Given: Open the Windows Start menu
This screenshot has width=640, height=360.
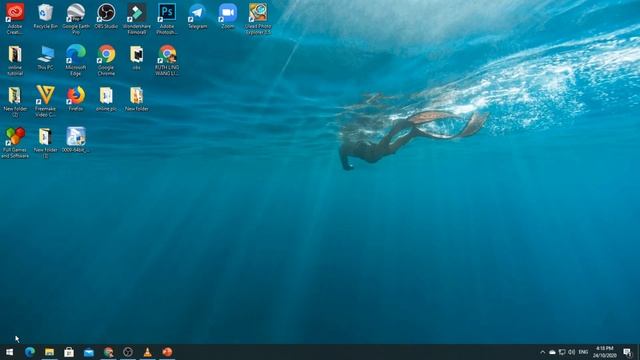Looking at the screenshot, I should click(x=10, y=352).
